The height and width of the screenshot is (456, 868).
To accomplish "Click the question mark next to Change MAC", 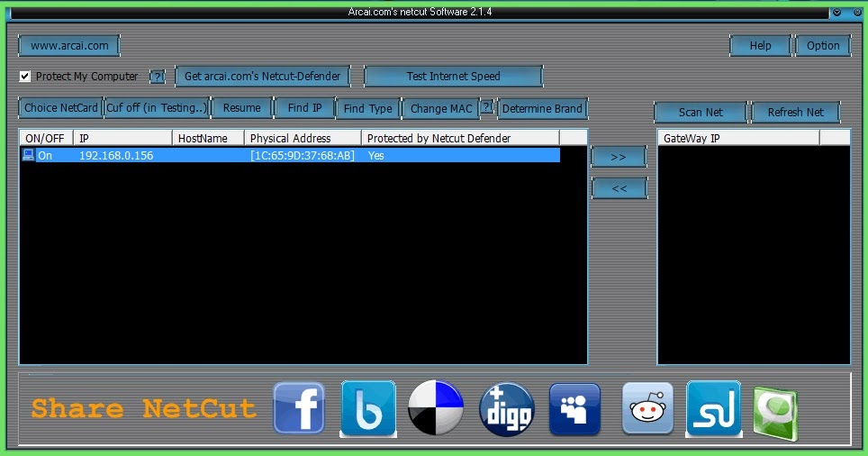I will [x=486, y=106].
